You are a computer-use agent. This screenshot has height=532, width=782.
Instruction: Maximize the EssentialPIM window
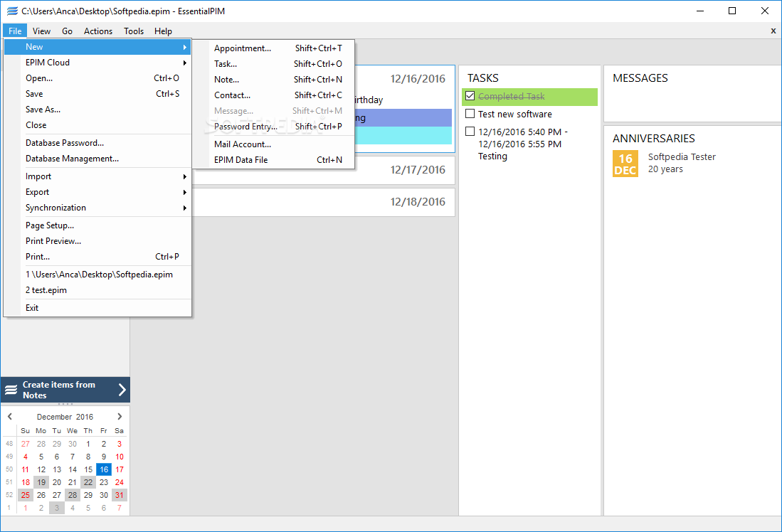[x=732, y=11]
